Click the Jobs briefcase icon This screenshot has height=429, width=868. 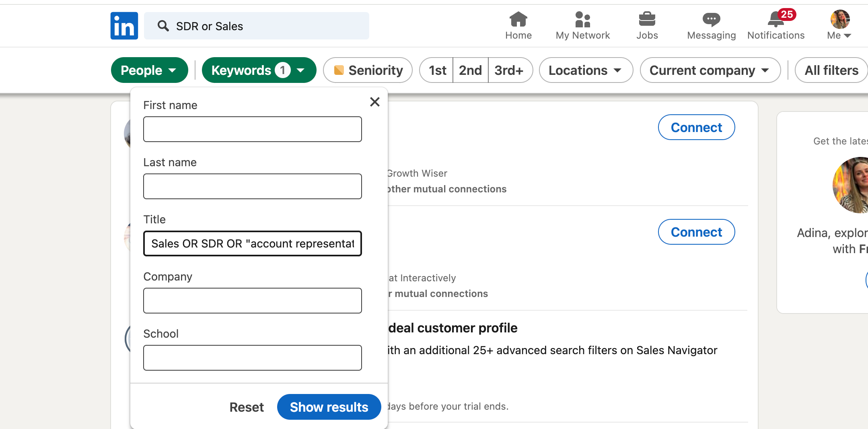[647, 24]
